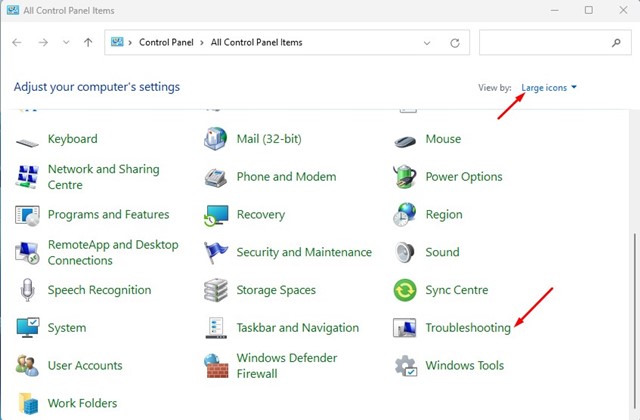
Task: Click the Windows Defender Firewall icon
Action: (x=216, y=366)
